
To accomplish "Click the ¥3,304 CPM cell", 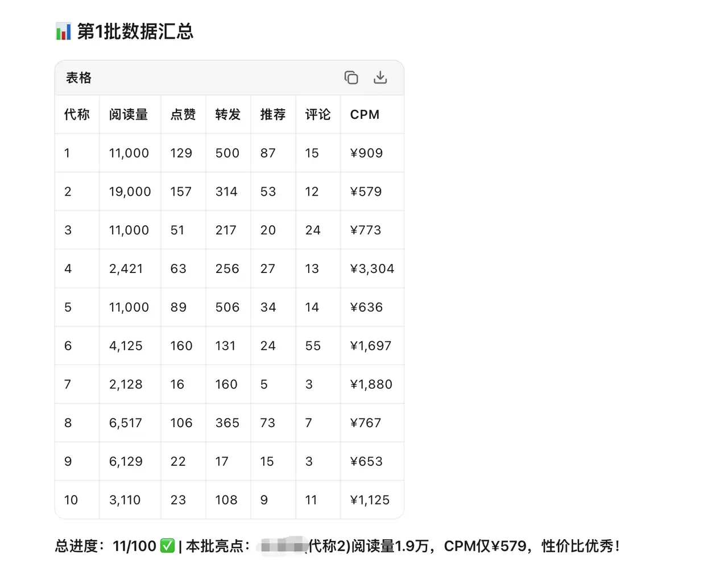I will tap(372, 268).
